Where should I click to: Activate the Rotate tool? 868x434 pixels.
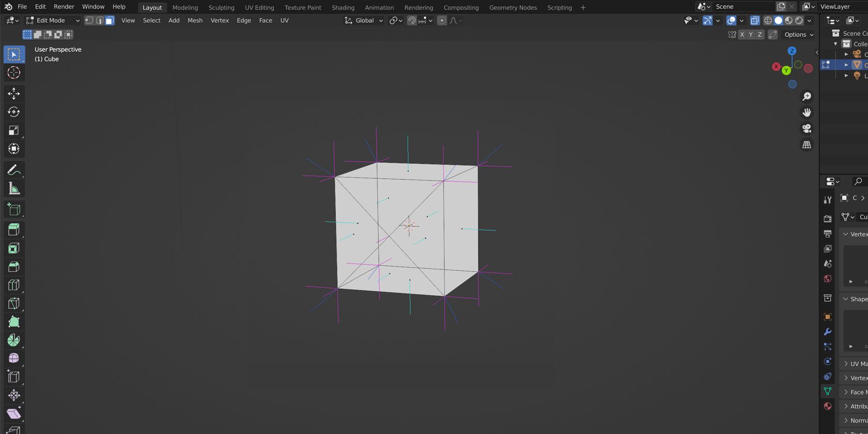[14, 112]
